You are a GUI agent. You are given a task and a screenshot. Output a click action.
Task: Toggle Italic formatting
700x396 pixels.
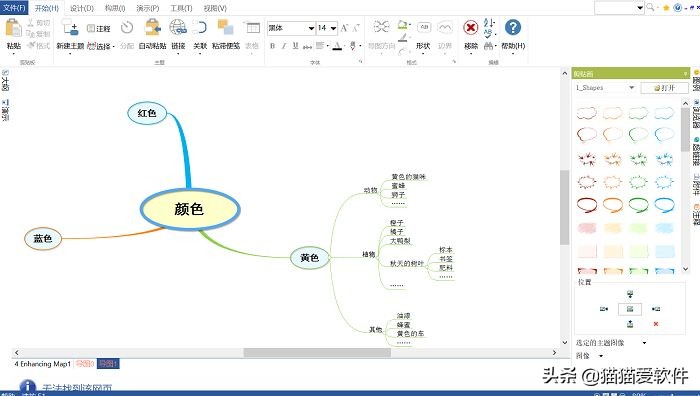[x=283, y=46]
